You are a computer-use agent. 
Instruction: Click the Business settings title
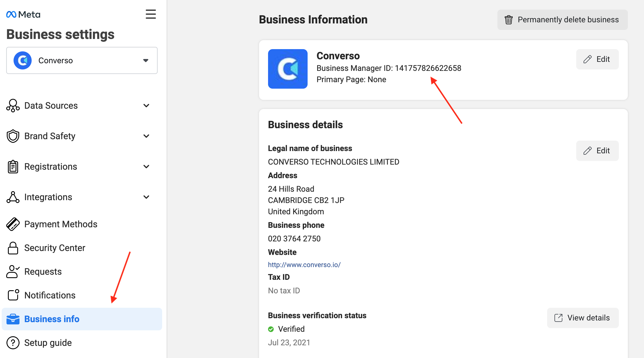[60, 34]
